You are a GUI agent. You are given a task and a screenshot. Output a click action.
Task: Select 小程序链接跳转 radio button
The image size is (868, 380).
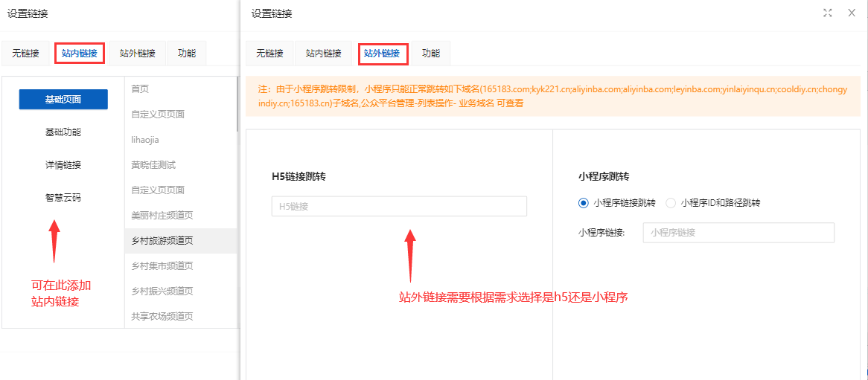[x=583, y=202]
